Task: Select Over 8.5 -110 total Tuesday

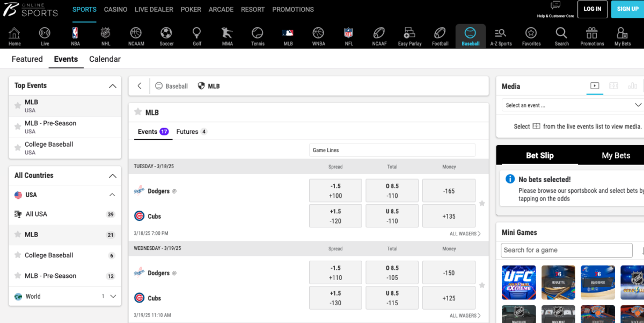Action: [x=392, y=191]
